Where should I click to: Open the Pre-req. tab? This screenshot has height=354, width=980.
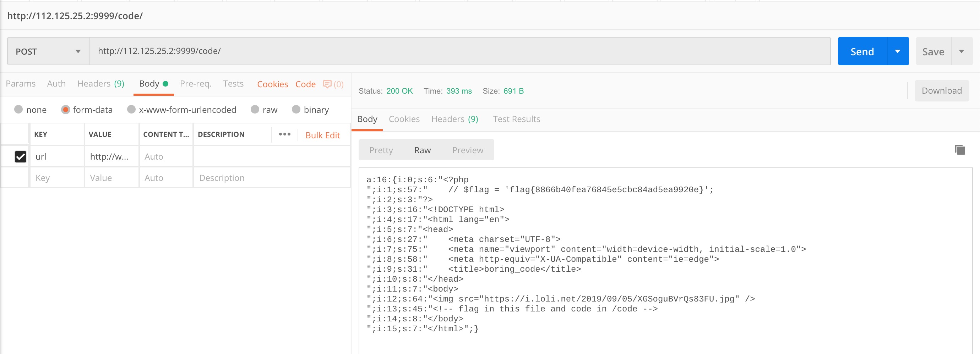196,84
